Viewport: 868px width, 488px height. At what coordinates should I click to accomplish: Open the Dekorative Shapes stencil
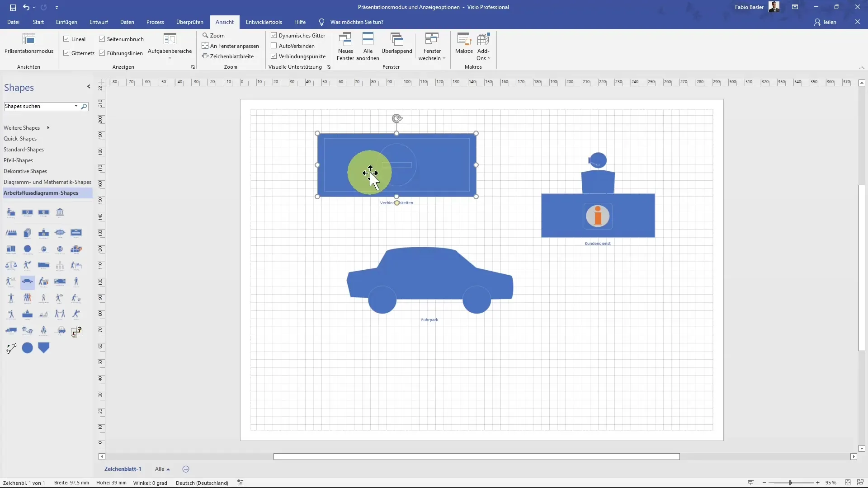tap(25, 171)
